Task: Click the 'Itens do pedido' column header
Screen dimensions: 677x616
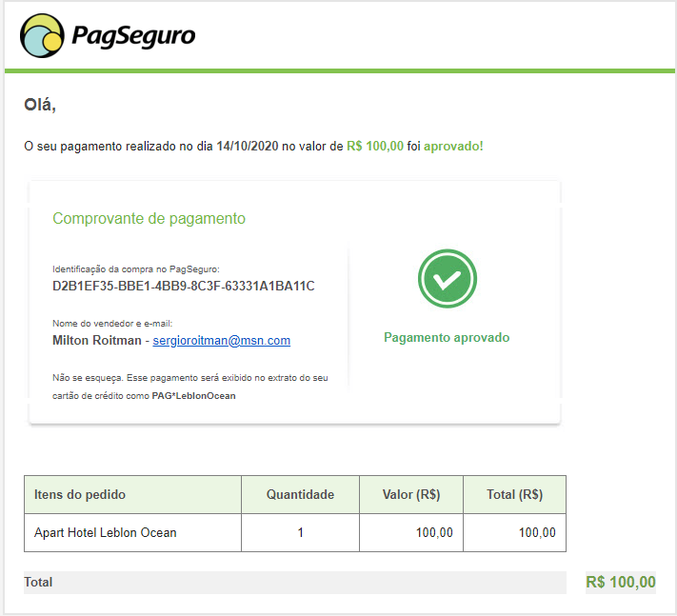Action: [132, 495]
